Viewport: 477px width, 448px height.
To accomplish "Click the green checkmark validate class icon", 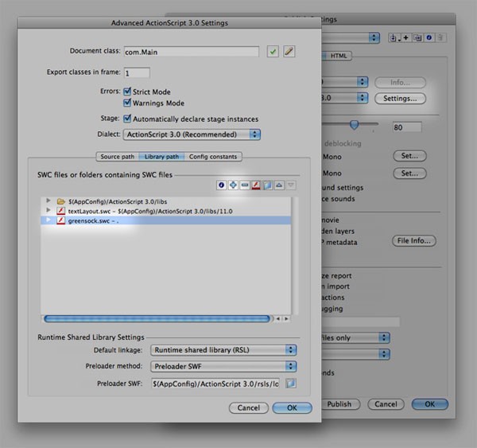I will (x=273, y=52).
